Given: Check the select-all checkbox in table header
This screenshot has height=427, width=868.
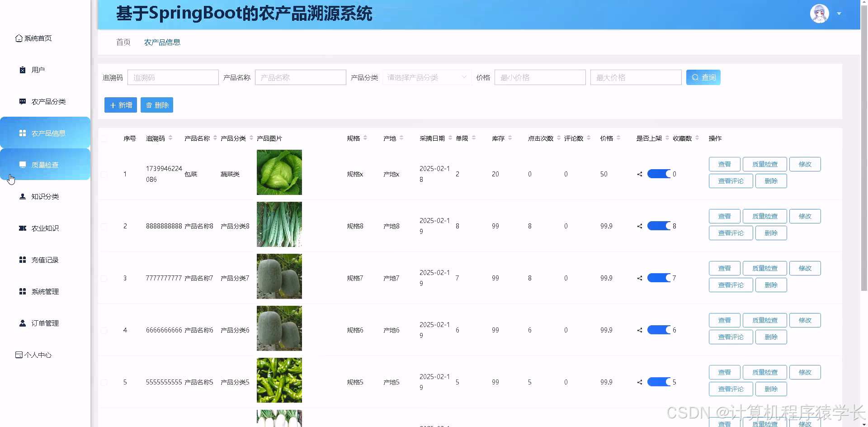Looking at the screenshot, I should tap(104, 138).
